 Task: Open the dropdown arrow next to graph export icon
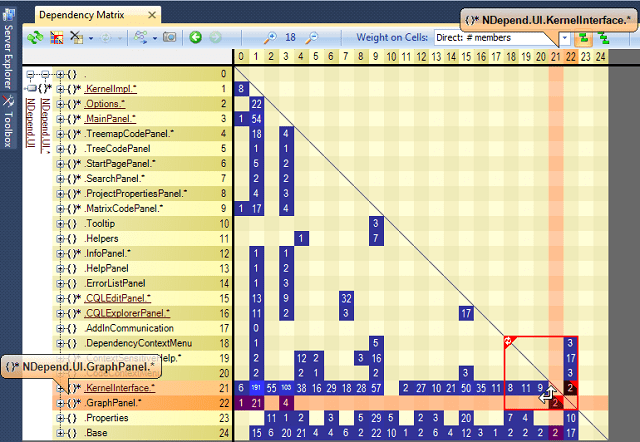155,38
